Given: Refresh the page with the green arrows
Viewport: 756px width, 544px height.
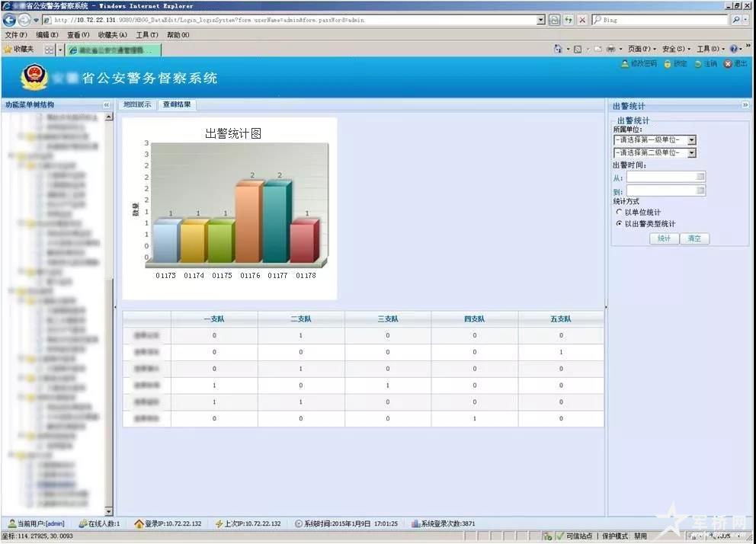Looking at the screenshot, I should (x=569, y=21).
